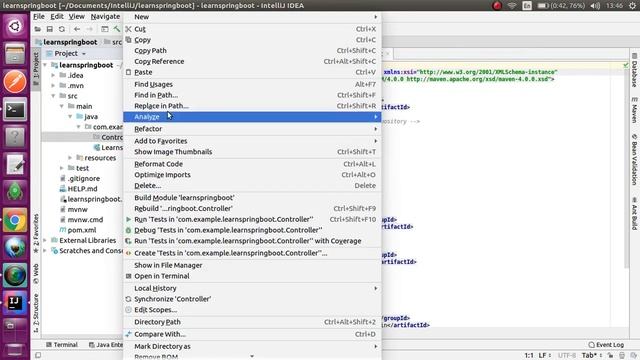Screen dimensions: 640x360
Task: Expand the .idea folder
Action: click(53, 75)
